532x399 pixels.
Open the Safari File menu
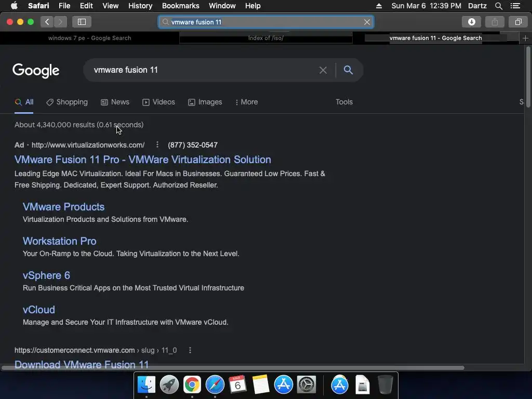click(64, 6)
